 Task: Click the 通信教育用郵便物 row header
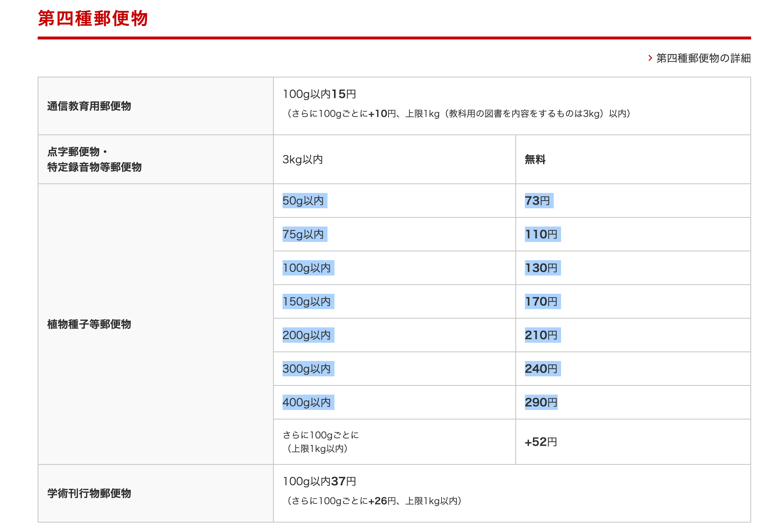tap(89, 106)
